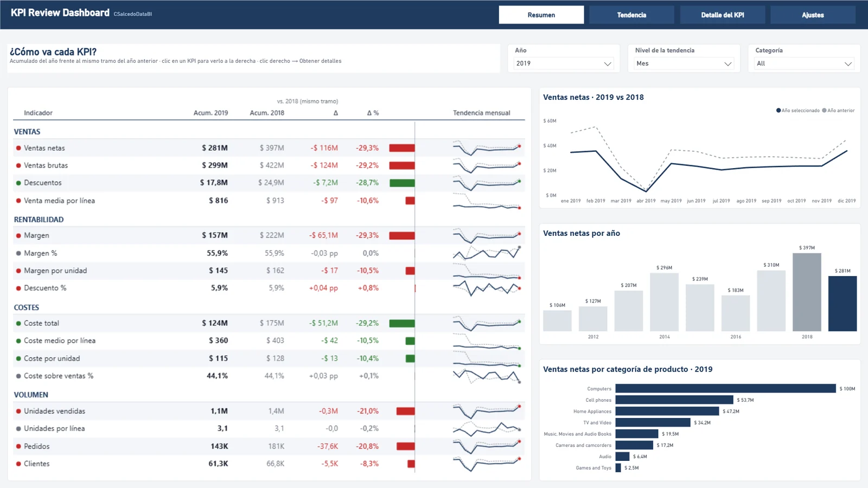Click the red status dot for Pedidos
The height and width of the screenshot is (488, 868).
[18, 446]
